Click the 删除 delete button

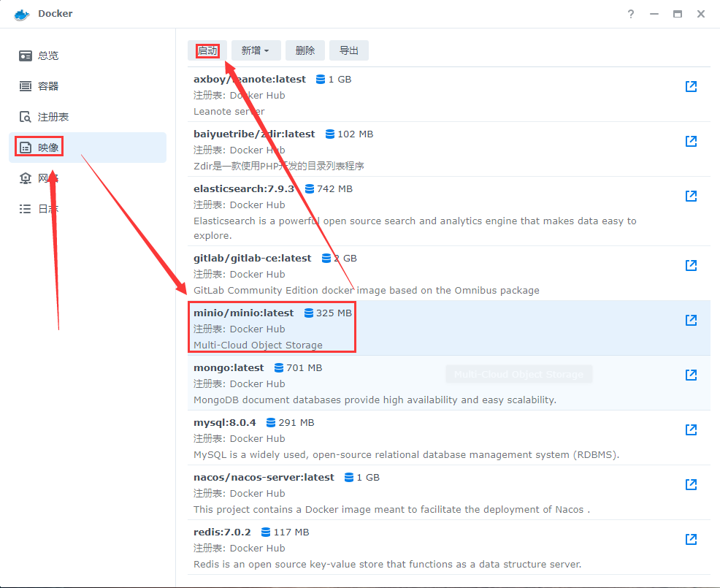305,50
